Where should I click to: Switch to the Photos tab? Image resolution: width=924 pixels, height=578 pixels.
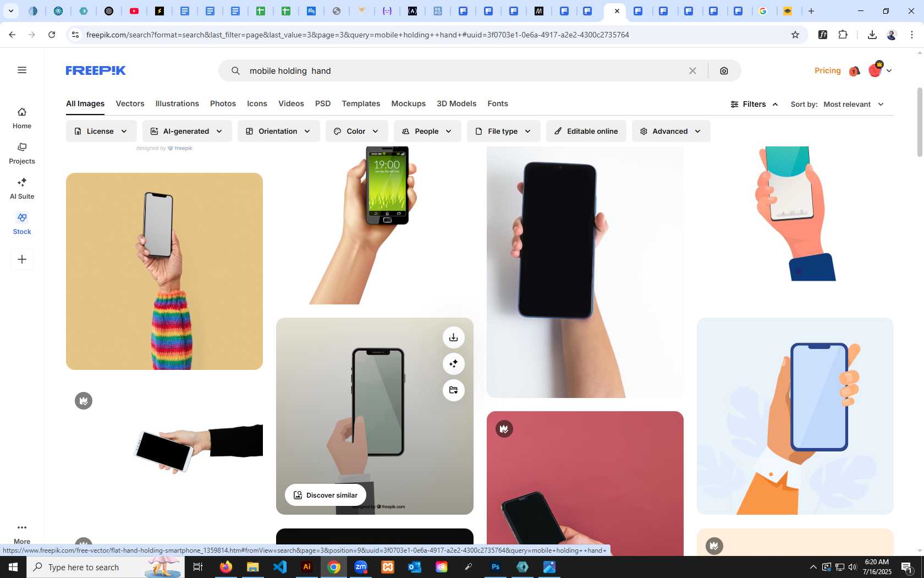point(223,103)
